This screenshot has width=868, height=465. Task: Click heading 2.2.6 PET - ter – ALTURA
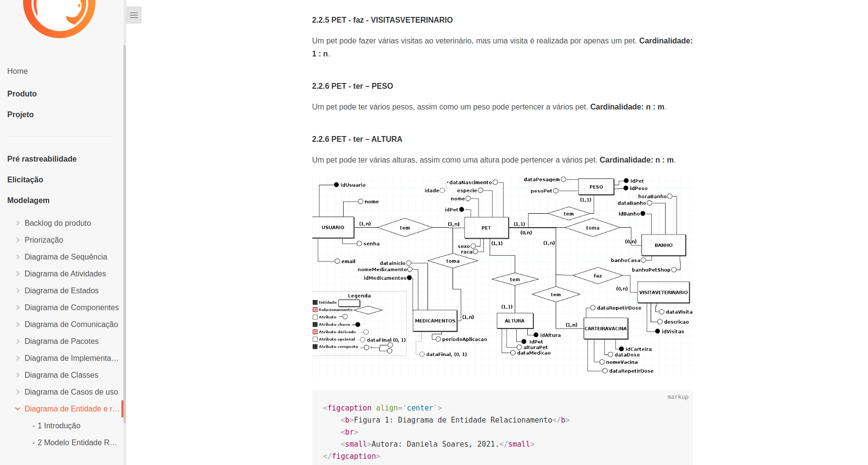(357, 139)
